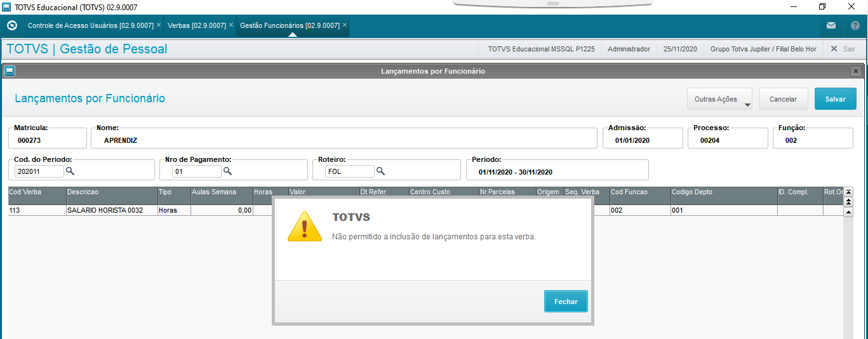
Task: Click the Cod. do Periodo field 202011
Action: (x=39, y=171)
